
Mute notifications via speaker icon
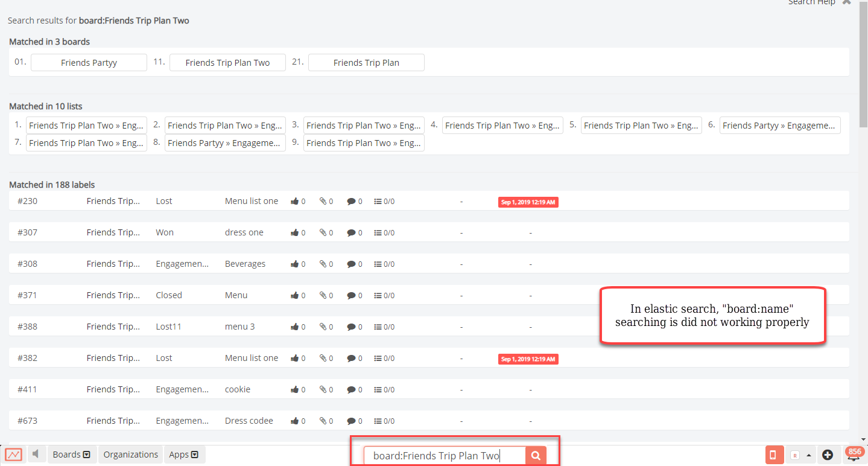(36, 454)
